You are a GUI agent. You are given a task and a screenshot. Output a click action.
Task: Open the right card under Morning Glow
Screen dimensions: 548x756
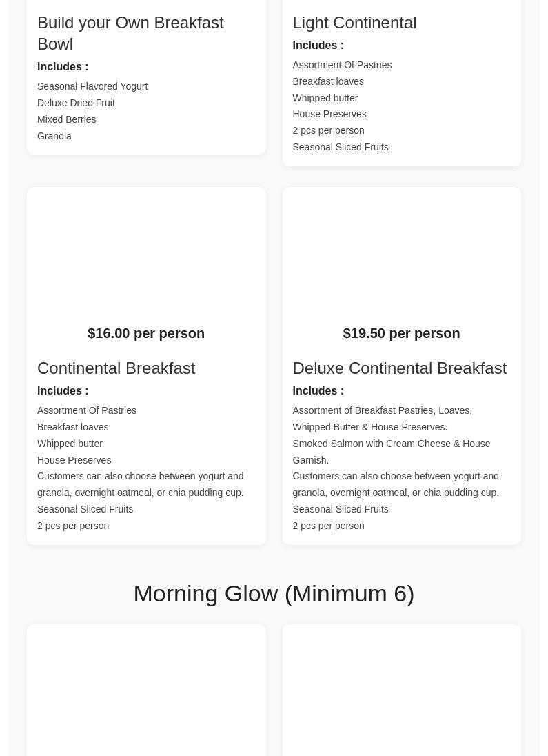401,690
